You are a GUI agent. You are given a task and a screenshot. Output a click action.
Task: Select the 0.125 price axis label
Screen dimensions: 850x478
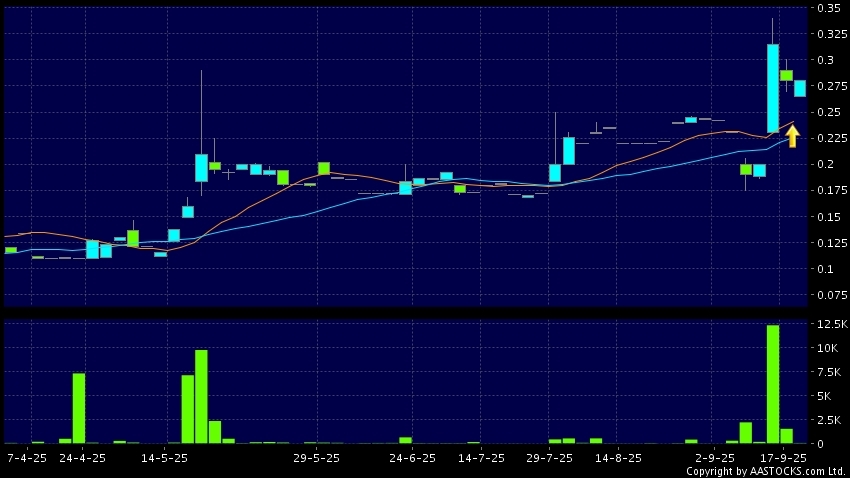pos(832,243)
